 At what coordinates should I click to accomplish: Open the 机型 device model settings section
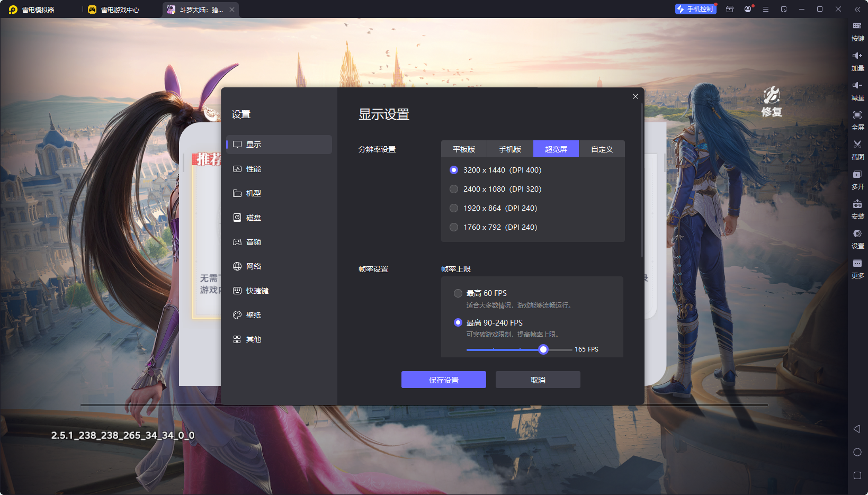[279, 193]
